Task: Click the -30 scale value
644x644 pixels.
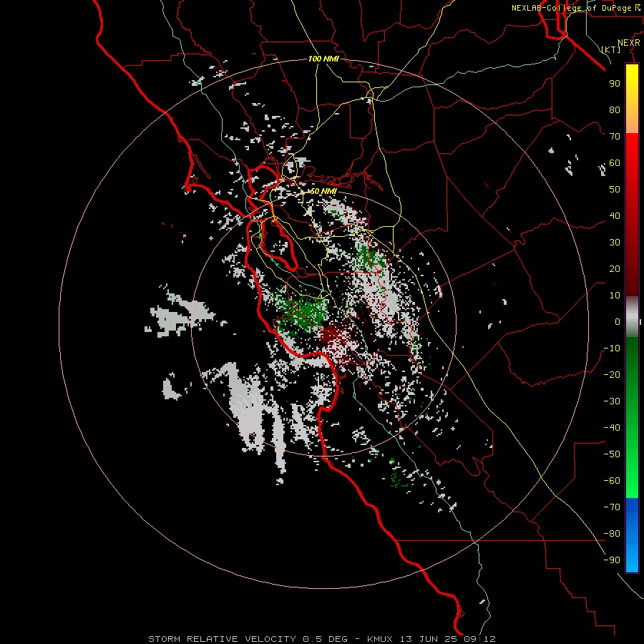Action: pos(612,401)
